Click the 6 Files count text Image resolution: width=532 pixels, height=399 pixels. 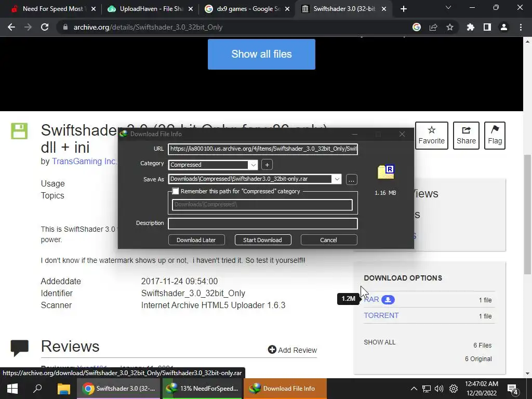tap(483, 345)
